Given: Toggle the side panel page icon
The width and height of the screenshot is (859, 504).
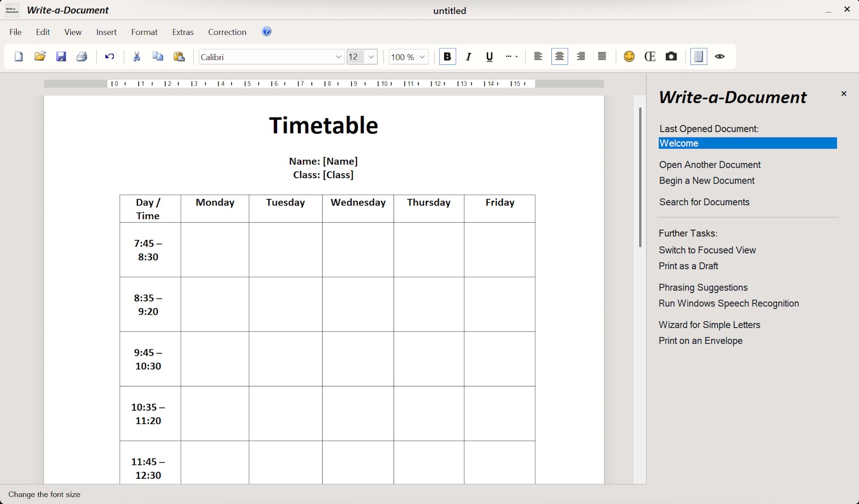Looking at the screenshot, I should click(698, 56).
